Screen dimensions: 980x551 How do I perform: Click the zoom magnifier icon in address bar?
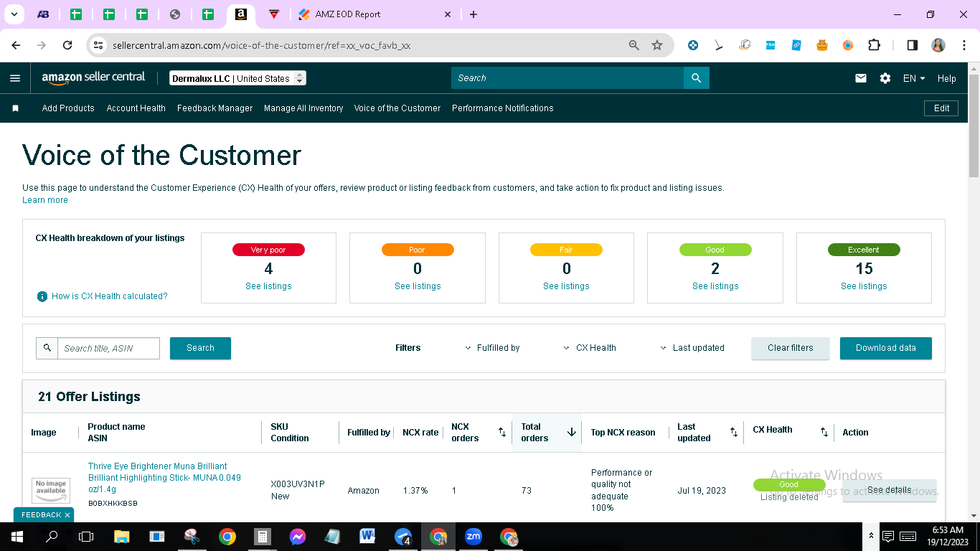[x=634, y=45]
